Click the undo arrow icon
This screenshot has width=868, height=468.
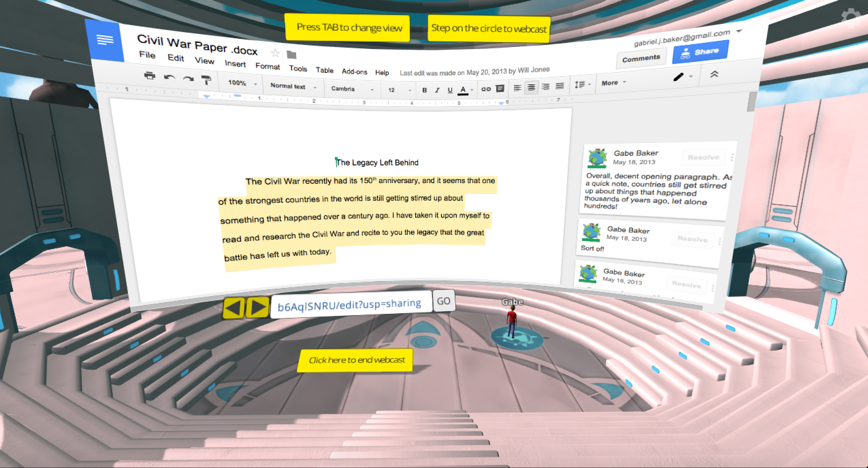click(x=169, y=78)
